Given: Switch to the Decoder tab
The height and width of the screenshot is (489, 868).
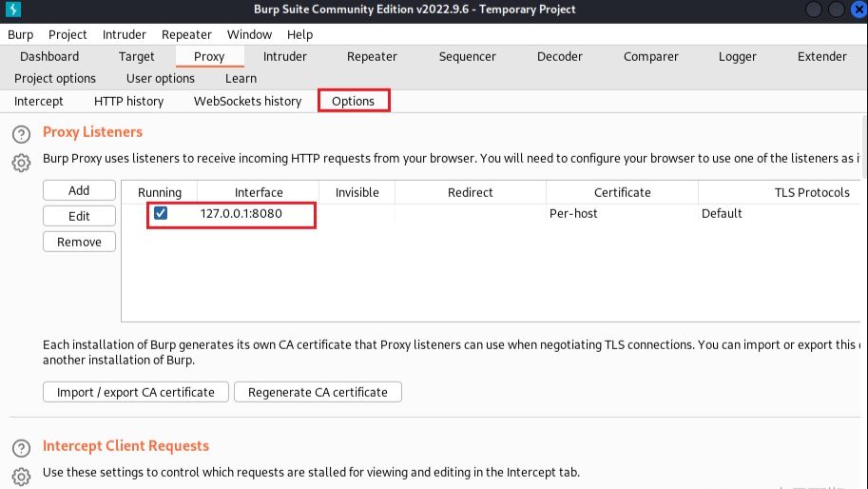Looking at the screenshot, I should click(x=560, y=56).
